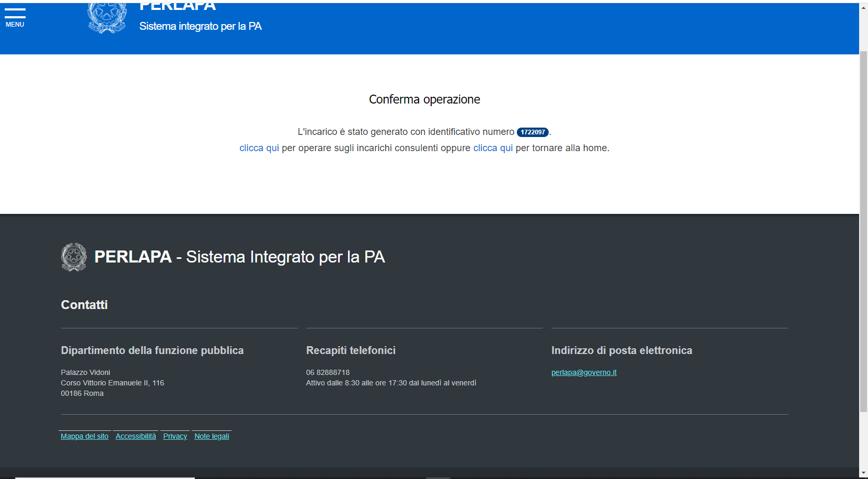This screenshot has width=868, height=479.
Task: Open the Mappa del sito footer link
Action: pos(85,436)
